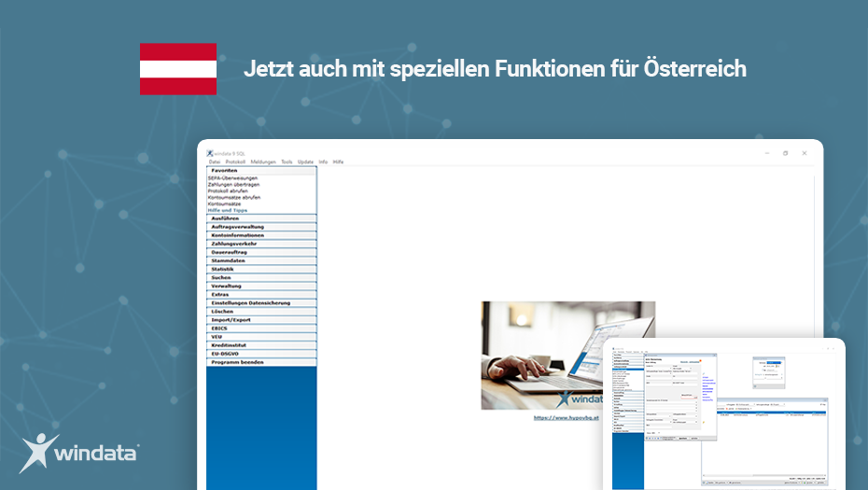This screenshot has height=490, width=868.
Task: Open the Protokoll menu
Action: click(x=235, y=161)
